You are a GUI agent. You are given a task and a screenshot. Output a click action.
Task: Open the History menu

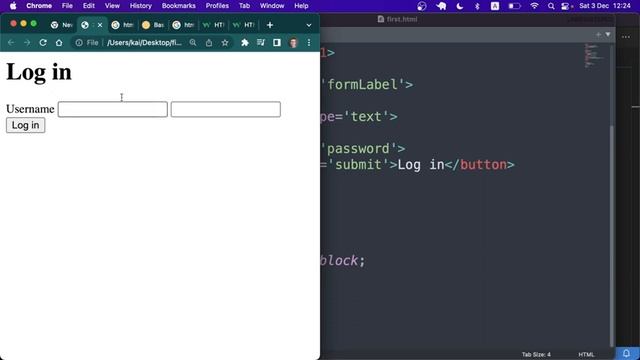[x=140, y=6]
